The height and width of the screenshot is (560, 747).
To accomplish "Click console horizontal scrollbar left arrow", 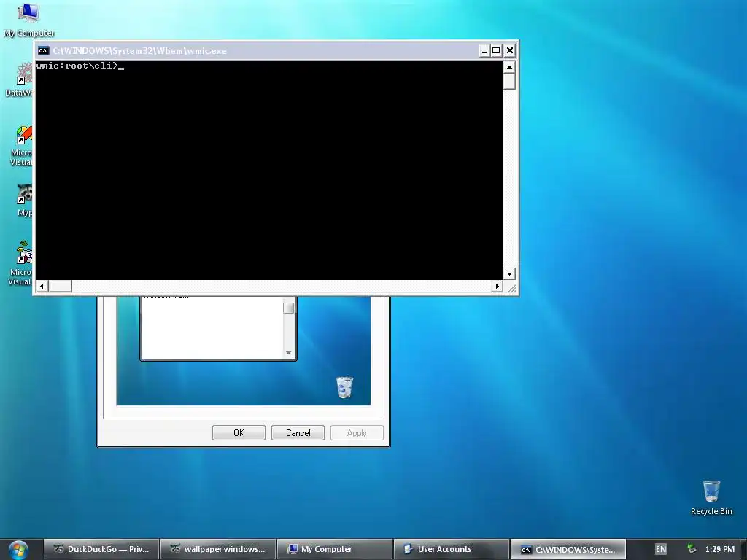I will pos(42,286).
